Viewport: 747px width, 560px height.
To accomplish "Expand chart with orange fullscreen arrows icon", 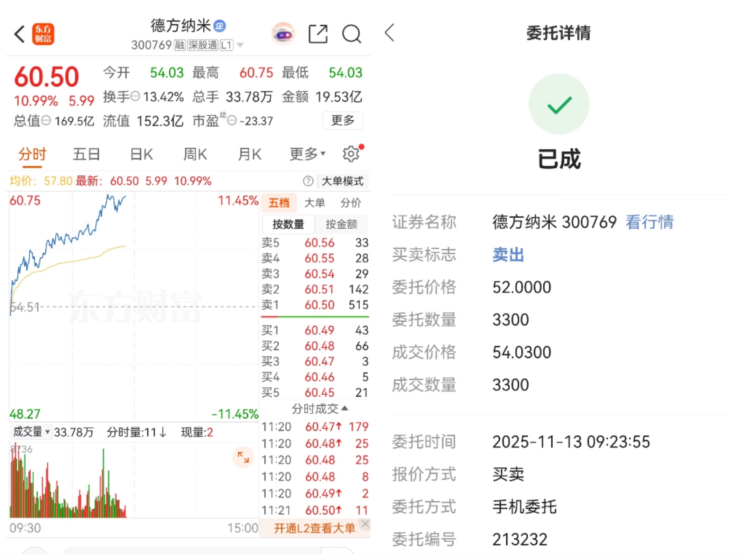I will tap(243, 458).
